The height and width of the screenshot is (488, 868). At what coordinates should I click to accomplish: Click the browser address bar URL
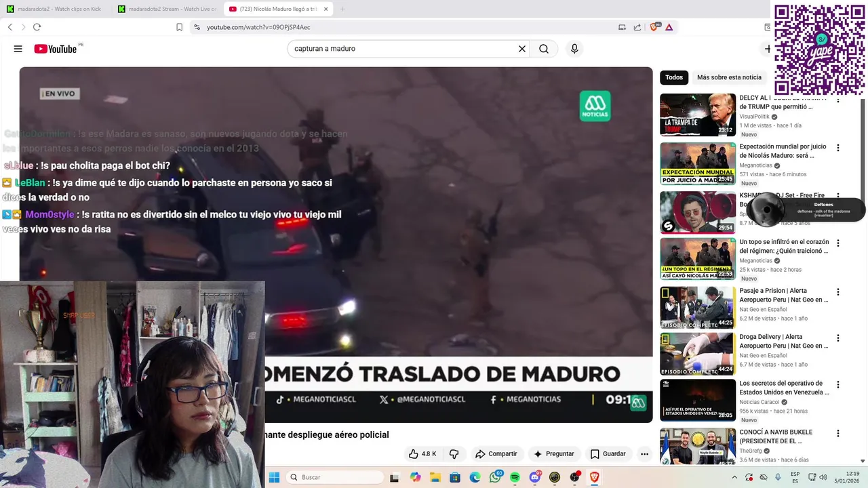258,27
